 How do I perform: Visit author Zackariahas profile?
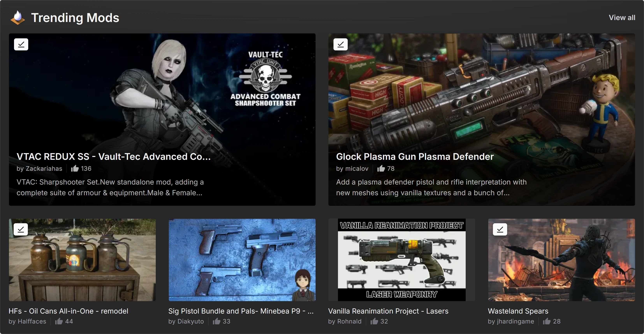[x=44, y=169]
